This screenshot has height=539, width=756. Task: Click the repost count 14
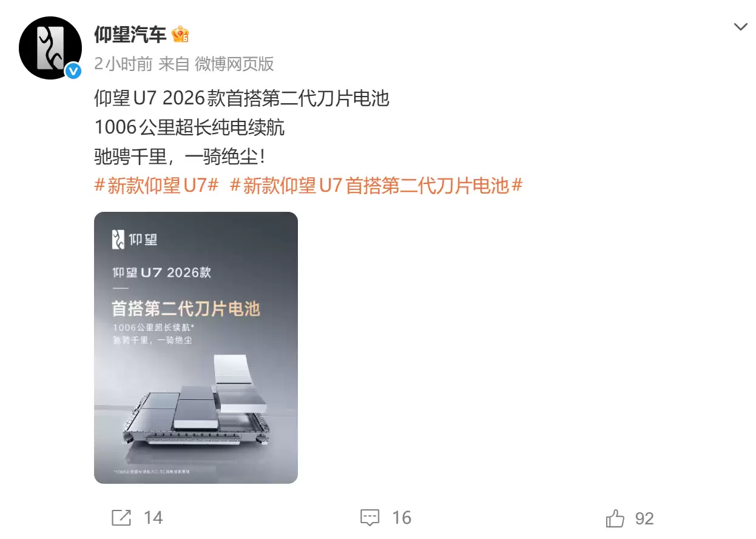154,518
